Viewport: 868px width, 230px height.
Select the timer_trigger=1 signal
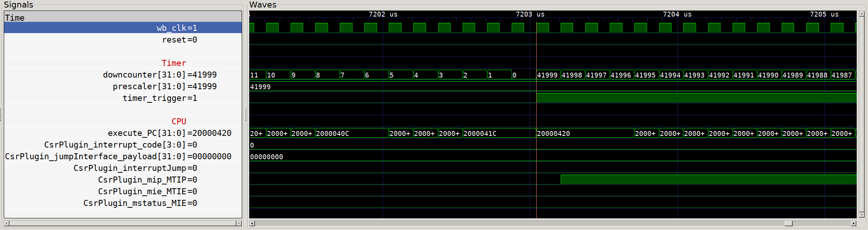point(123,98)
